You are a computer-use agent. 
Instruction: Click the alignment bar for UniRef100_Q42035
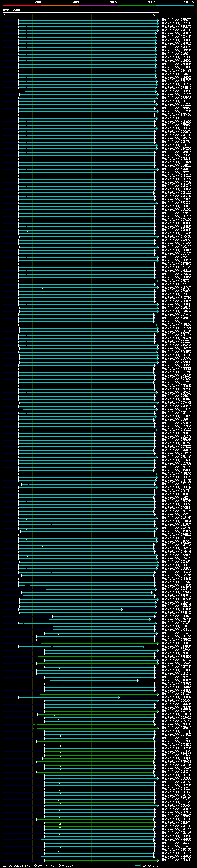pyautogui.click(x=70, y=609)
